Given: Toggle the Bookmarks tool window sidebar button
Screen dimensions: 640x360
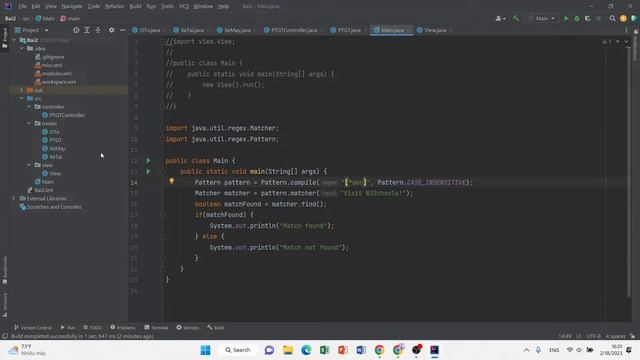Looking at the screenshot, I should [x=5, y=270].
